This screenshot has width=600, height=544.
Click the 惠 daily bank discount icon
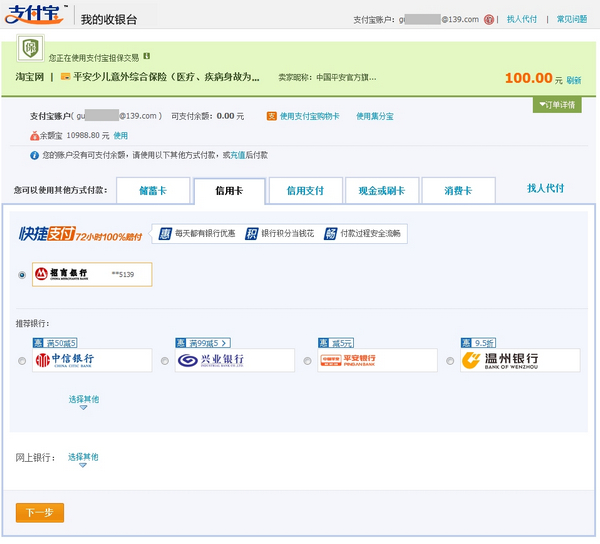point(166,233)
